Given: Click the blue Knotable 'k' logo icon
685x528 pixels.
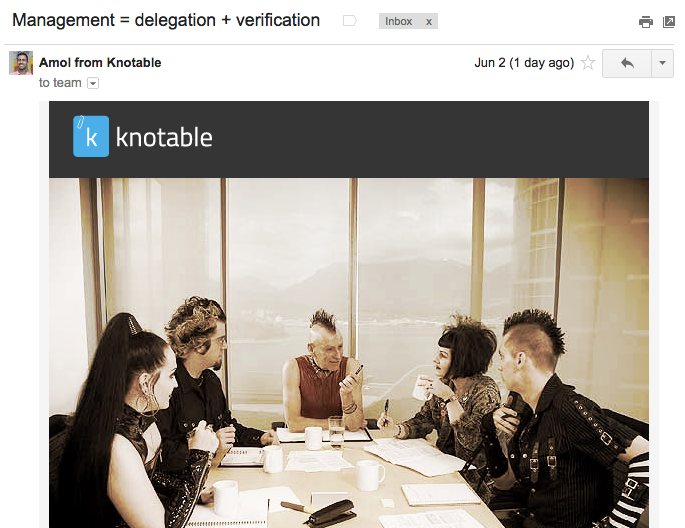Looking at the screenshot, I should point(91,136).
